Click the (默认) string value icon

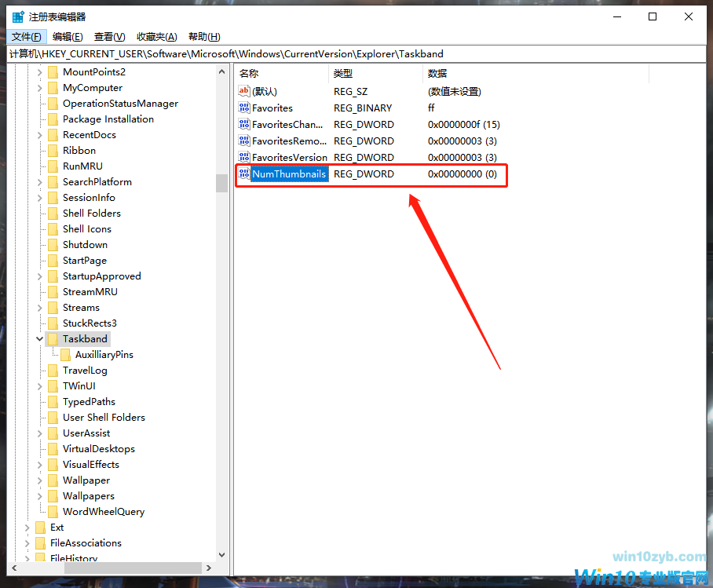[x=244, y=91]
